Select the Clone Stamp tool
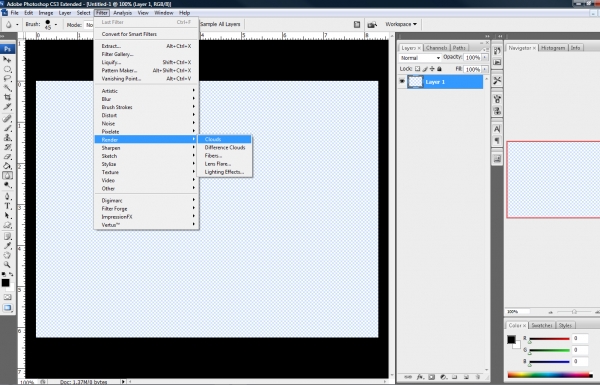 click(x=7, y=138)
